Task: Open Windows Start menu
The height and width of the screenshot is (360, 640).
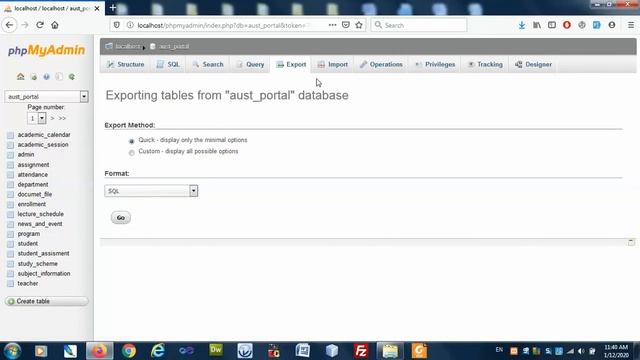Action: [x=12, y=351]
